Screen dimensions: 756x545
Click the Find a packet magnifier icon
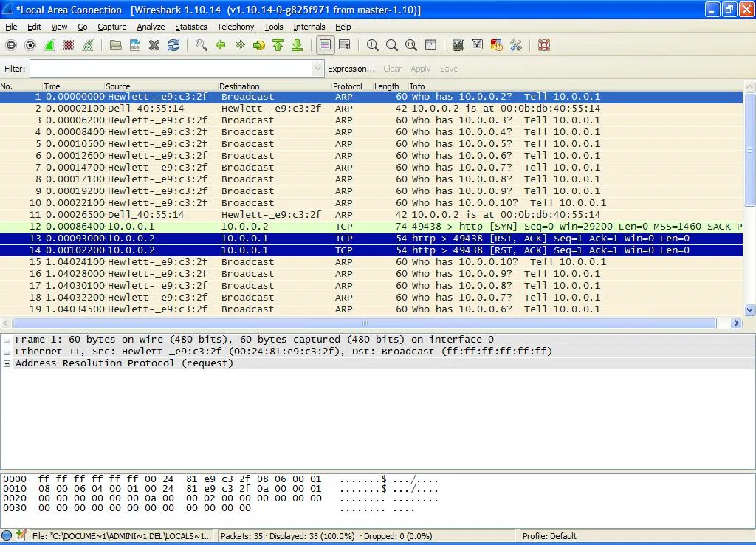201,45
